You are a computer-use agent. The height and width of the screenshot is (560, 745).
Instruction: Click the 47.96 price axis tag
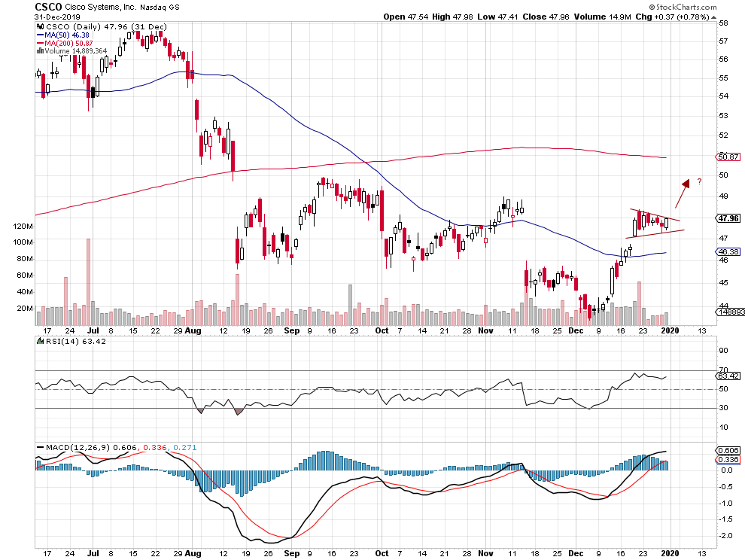(729, 218)
